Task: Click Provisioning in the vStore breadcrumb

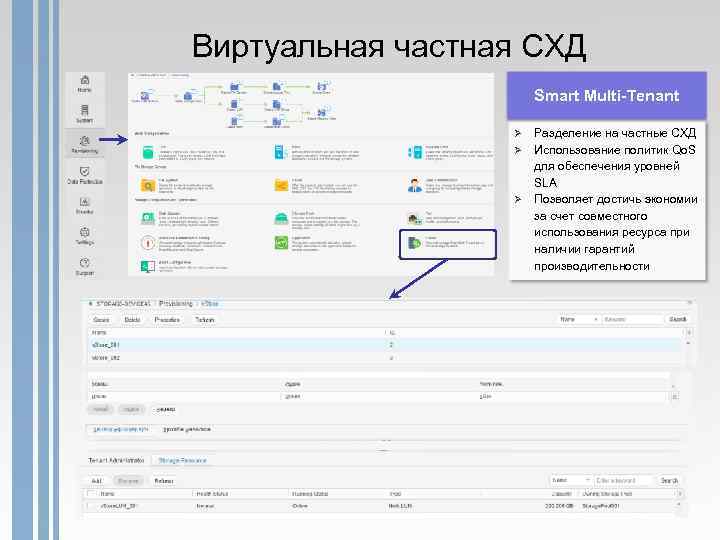Action: coord(176,304)
